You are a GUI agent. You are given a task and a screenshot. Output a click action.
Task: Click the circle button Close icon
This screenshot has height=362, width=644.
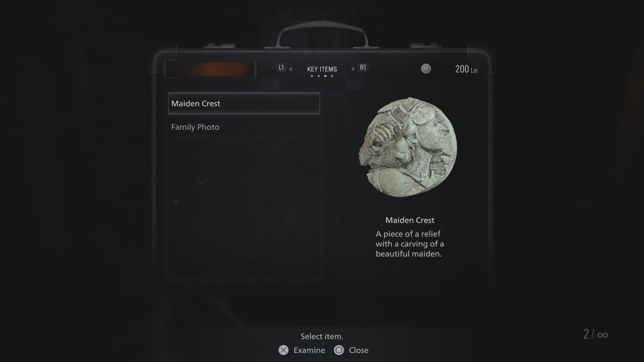pyautogui.click(x=339, y=350)
